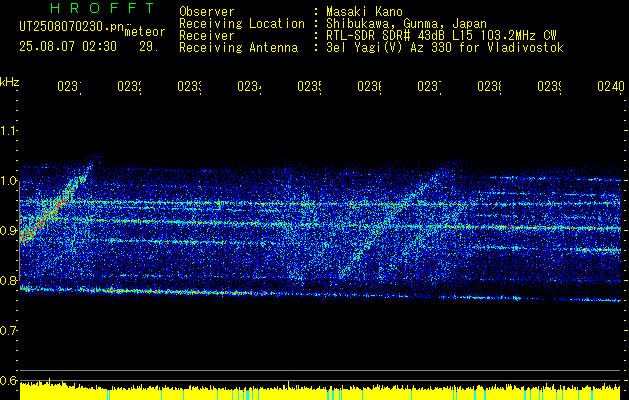Click the 0239 time axis marker
This screenshot has height=400, width=629.
coord(549,86)
